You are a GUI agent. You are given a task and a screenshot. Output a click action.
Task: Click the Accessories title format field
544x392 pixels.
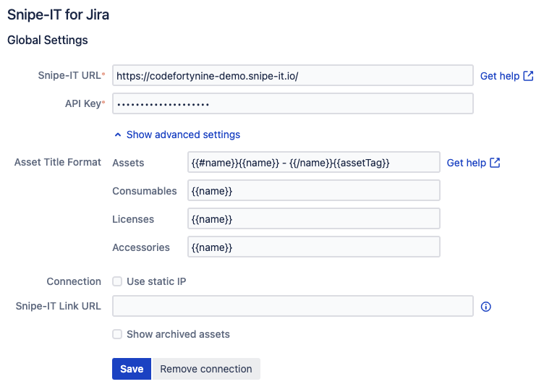coord(313,247)
